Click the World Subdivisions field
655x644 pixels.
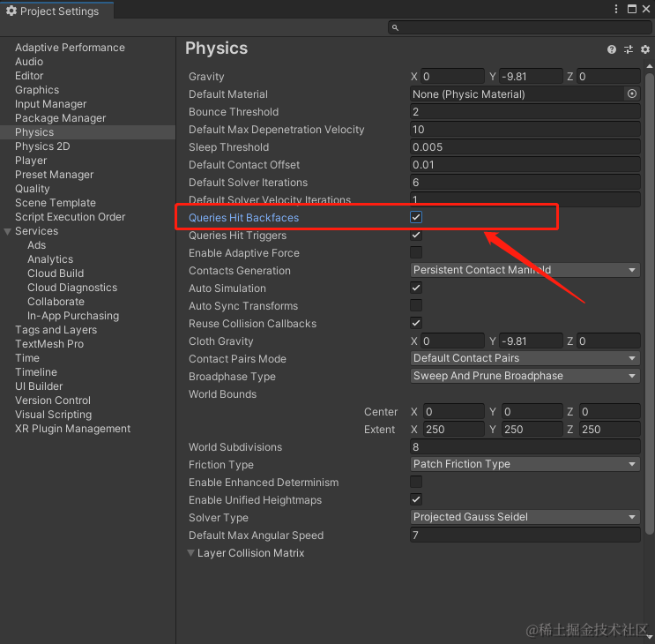pos(525,446)
